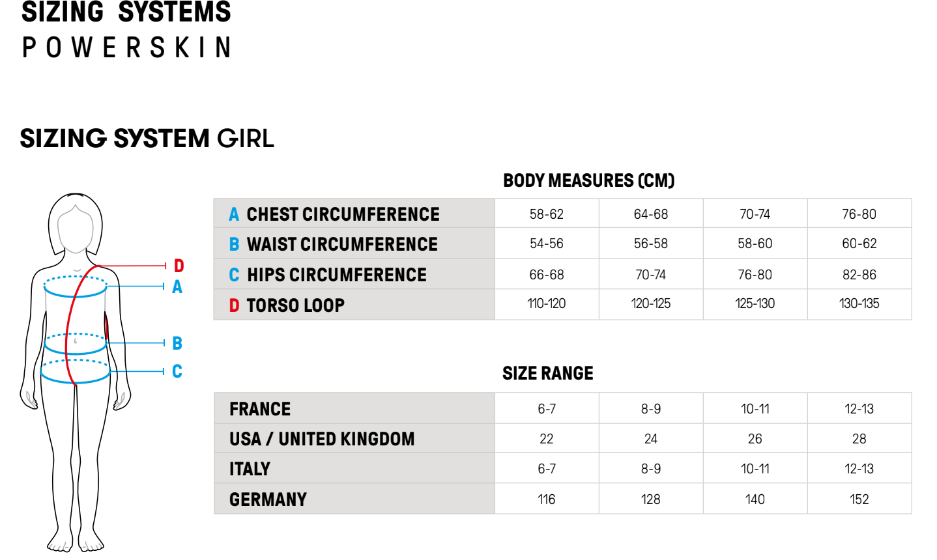Select the 58-62 chest circumference cell

click(546, 214)
